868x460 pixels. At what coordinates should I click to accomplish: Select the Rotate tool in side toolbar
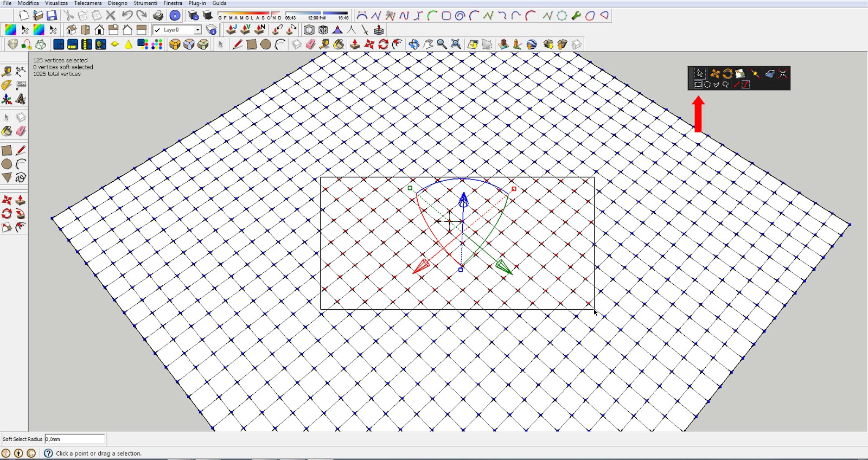click(7, 214)
